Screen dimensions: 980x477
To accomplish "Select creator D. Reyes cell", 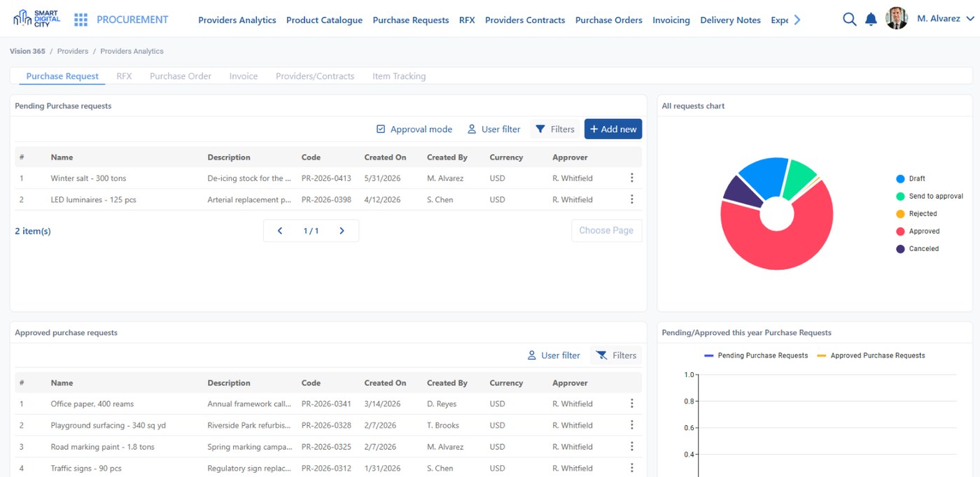I will (441, 404).
